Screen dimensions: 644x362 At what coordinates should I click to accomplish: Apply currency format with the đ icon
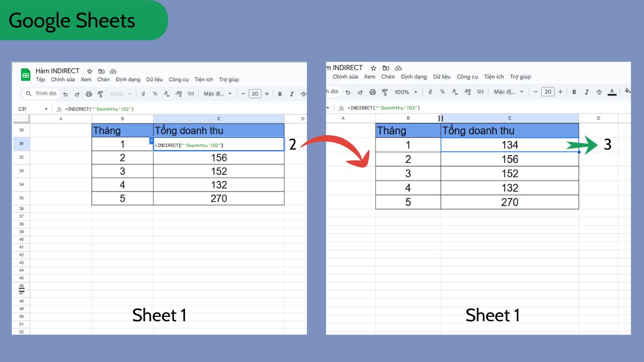[143, 93]
